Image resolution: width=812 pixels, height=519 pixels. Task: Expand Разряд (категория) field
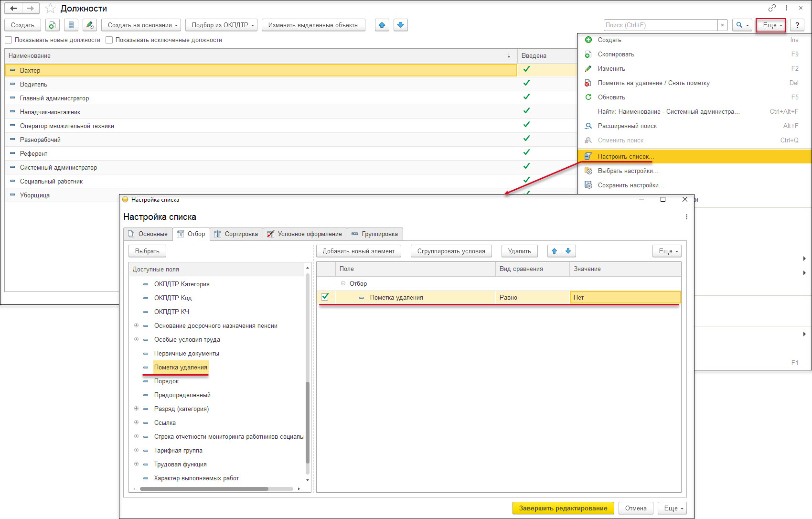click(x=136, y=409)
